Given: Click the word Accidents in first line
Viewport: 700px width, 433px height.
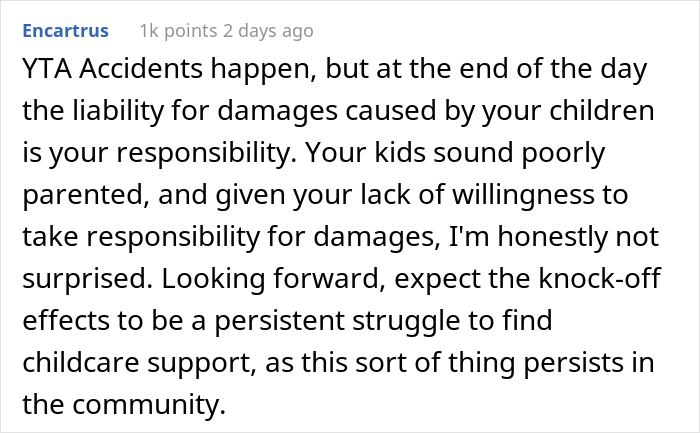Looking at the screenshot, I should 141,69.
